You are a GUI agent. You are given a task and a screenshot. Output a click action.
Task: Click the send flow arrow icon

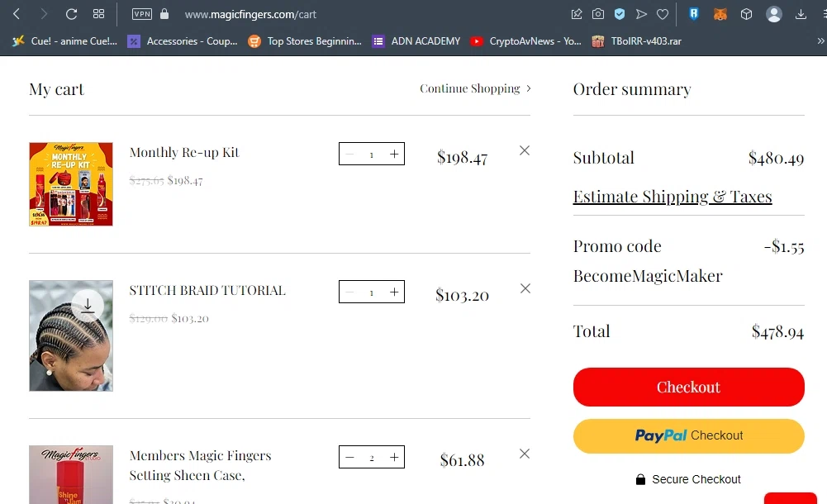point(641,14)
